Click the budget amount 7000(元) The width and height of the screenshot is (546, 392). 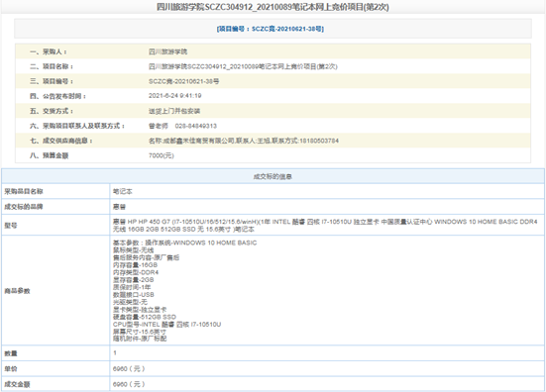[162, 155]
